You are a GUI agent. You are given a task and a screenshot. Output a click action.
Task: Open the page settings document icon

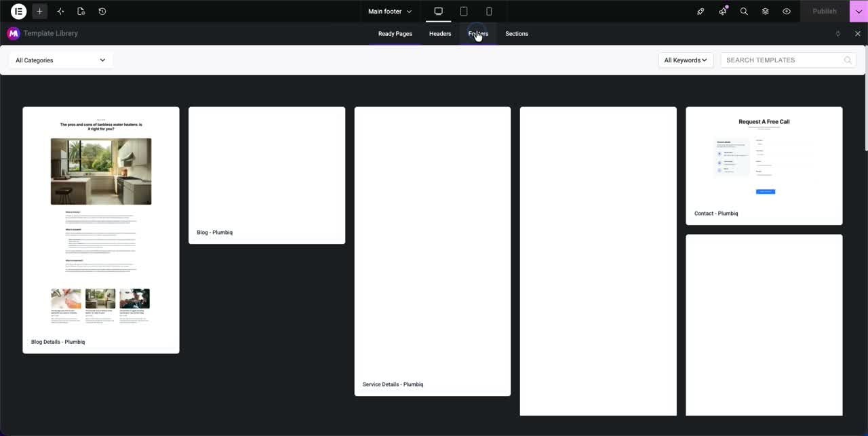pos(81,12)
